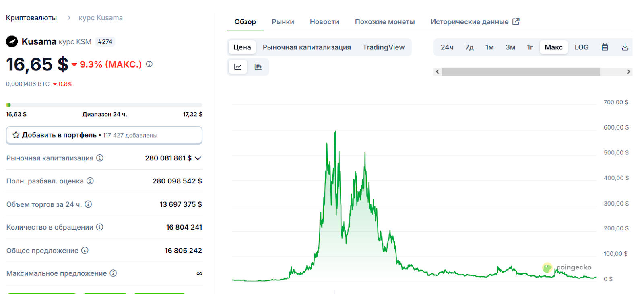Open the Обзор tab

pyautogui.click(x=245, y=22)
